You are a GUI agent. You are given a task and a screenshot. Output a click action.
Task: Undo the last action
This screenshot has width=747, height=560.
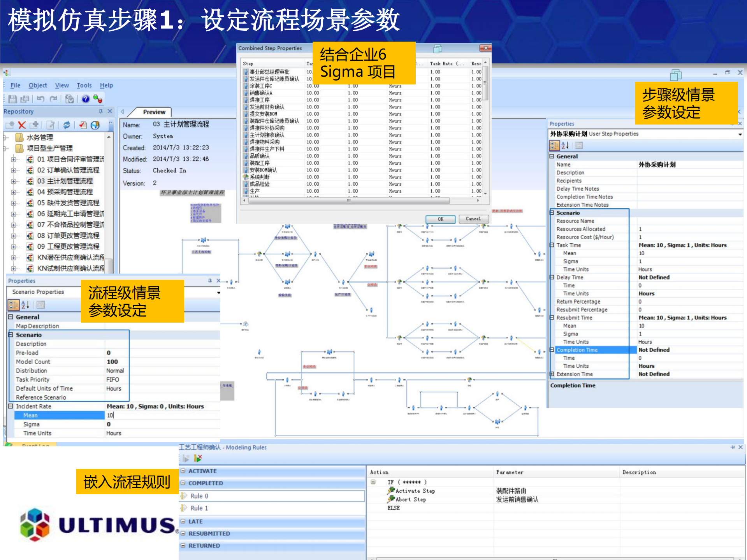41,98
